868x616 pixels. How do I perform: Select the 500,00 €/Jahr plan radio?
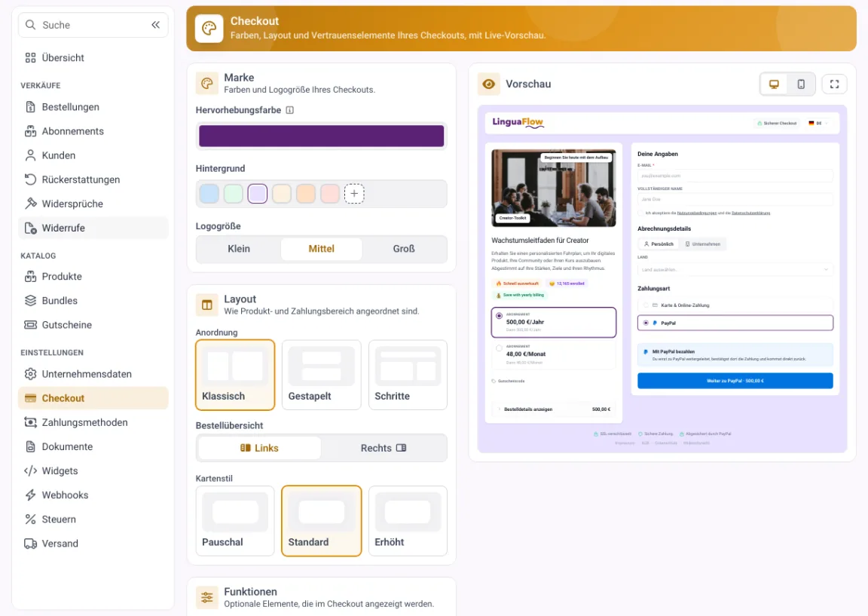(500, 316)
